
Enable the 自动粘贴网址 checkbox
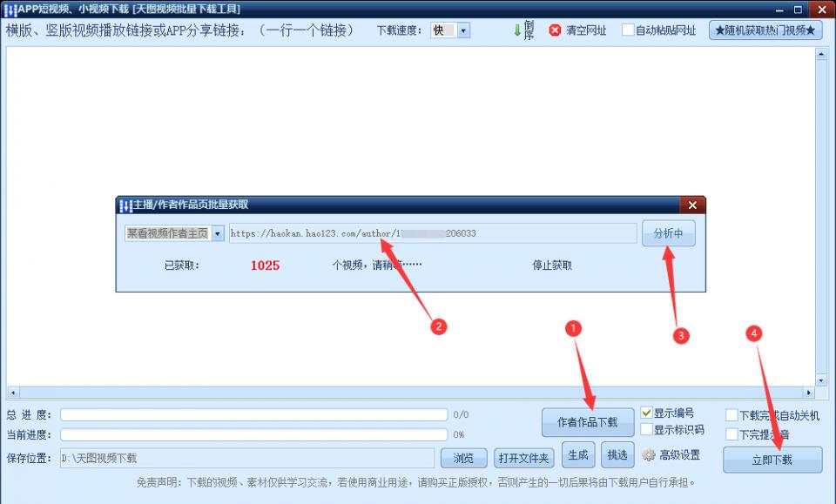(x=628, y=30)
